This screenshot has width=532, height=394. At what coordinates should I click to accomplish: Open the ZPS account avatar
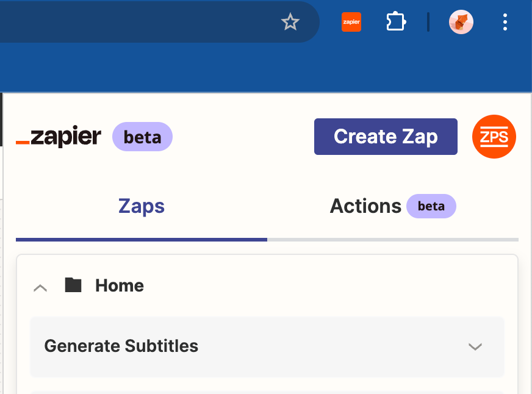[x=494, y=137]
